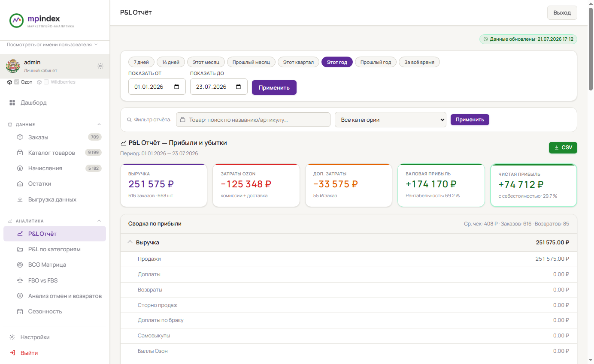This screenshot has width=594, height=364.
Task: Open BCG Матрица page
Action: pyautogui.click(x=55, y=265)
